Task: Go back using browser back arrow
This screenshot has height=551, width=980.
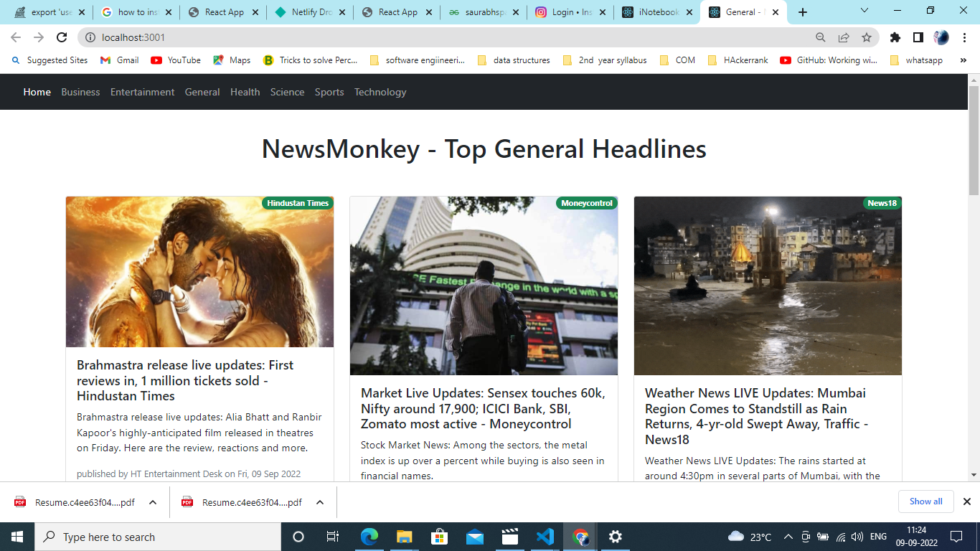Action: pyautogui.click(x=16, y=37)
